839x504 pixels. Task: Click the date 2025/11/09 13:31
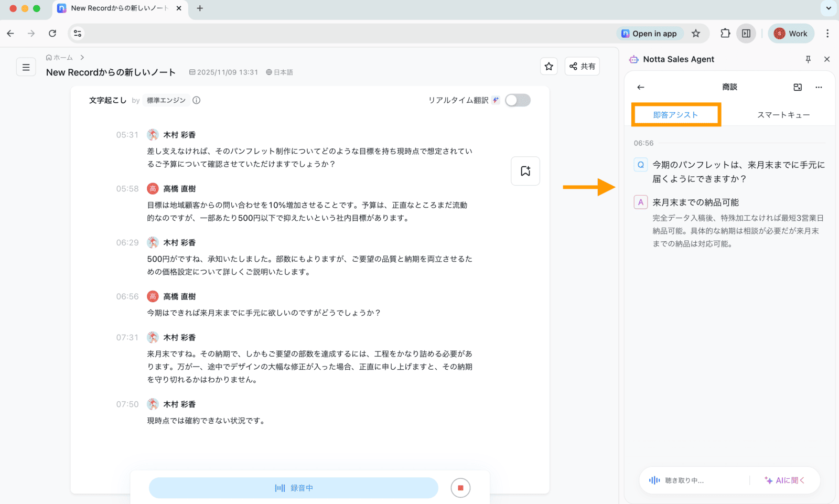coord(224,72)
